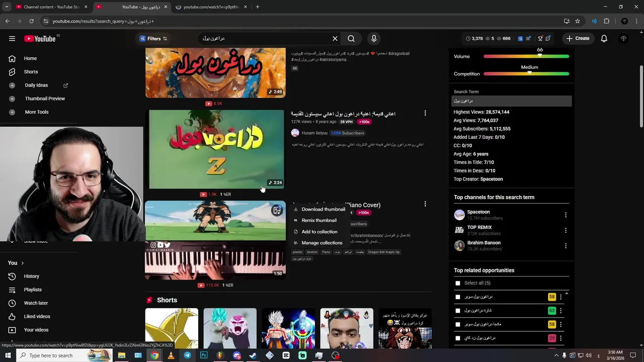644x362 pixels.
Task: Open three-dot menu for Spacetoon channel
Action: (566, 215)
